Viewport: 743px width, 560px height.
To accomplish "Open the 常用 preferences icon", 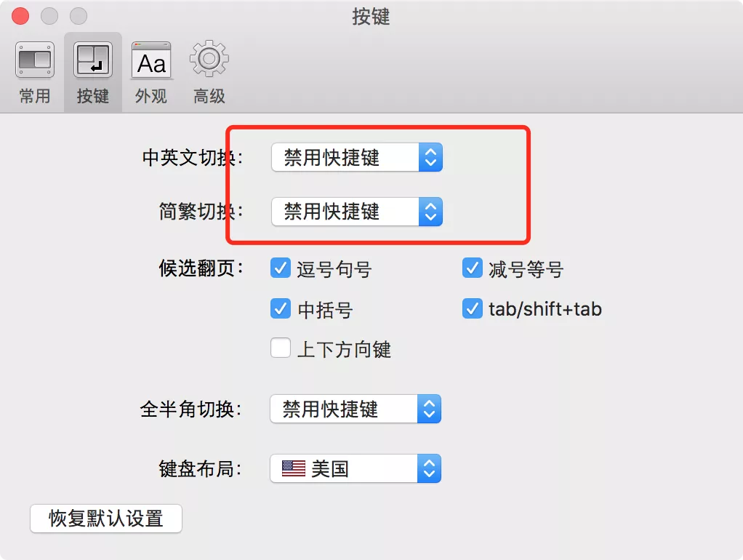I will (35, 60).
